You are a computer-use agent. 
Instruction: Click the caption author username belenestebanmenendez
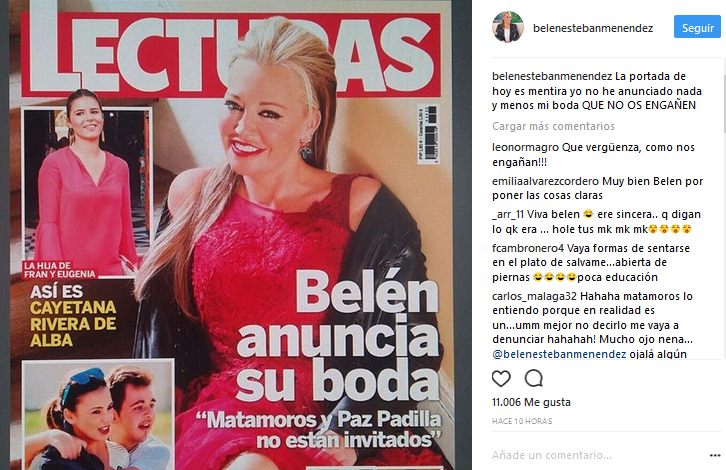click(552, 76)
